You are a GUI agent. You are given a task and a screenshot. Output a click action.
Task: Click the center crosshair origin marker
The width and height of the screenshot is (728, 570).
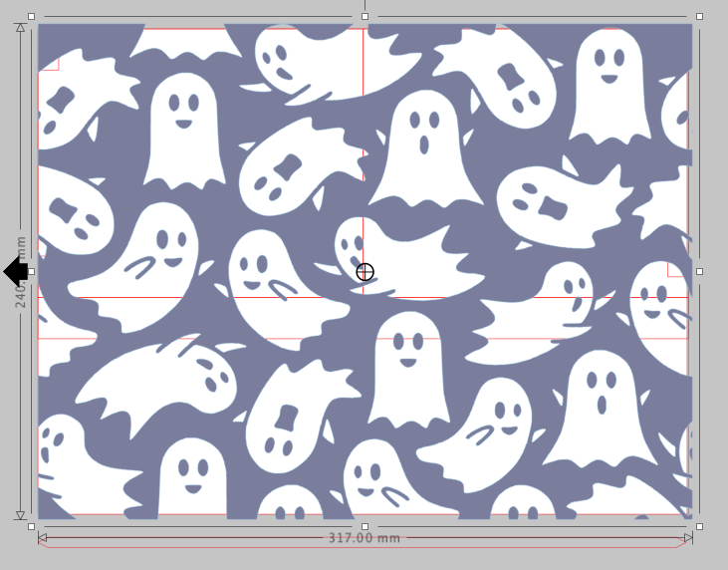(364, 272)
